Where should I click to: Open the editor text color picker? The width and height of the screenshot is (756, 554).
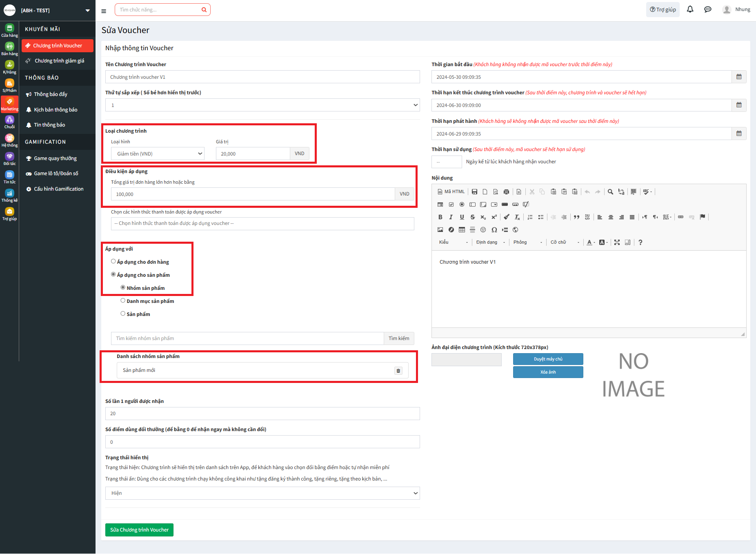point(590,243)
